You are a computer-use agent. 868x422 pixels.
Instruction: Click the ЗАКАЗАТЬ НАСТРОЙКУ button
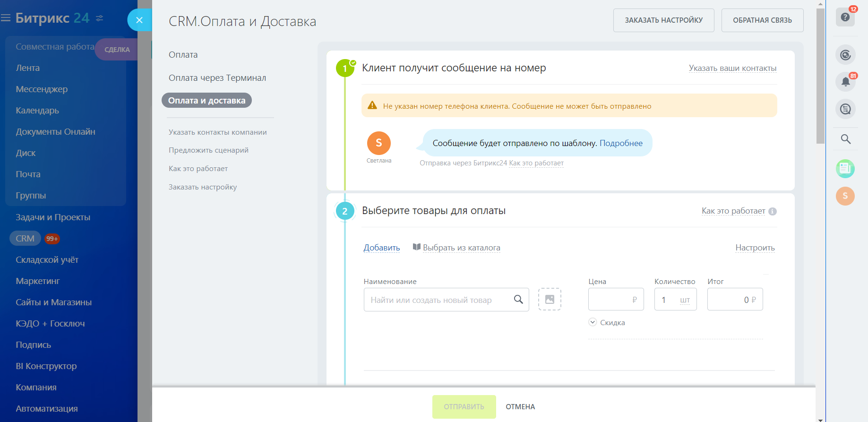click(663, 20)
